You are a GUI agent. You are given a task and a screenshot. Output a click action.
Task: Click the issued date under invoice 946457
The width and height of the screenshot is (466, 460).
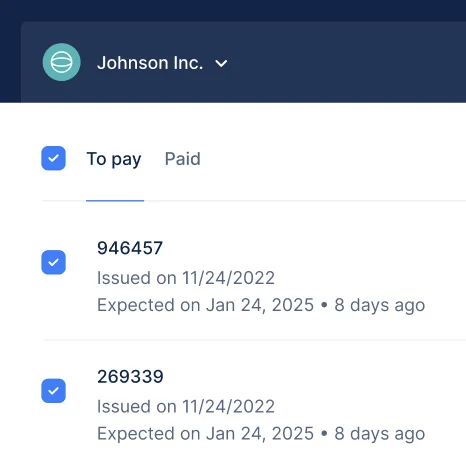(x=186, y=278)
